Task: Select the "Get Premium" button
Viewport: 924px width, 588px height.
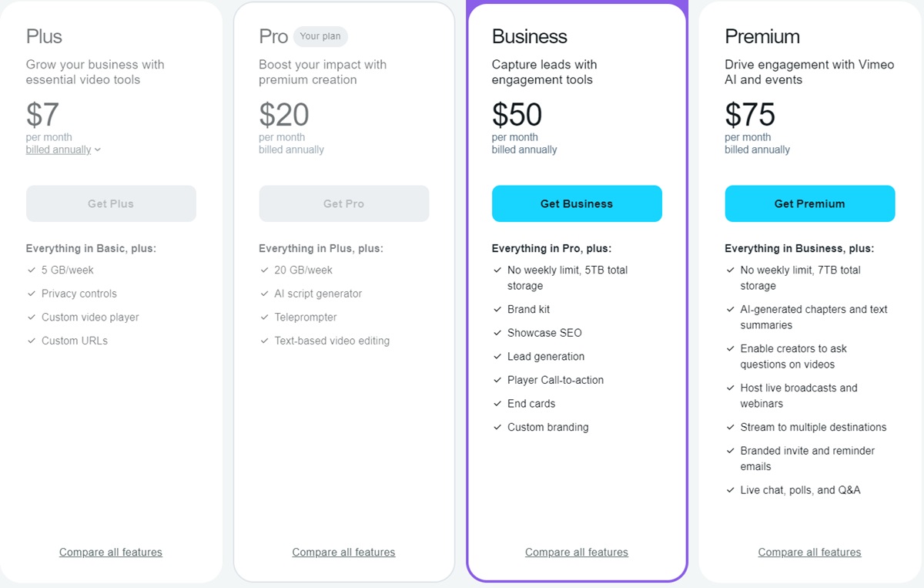Action: tap(809, 203)
